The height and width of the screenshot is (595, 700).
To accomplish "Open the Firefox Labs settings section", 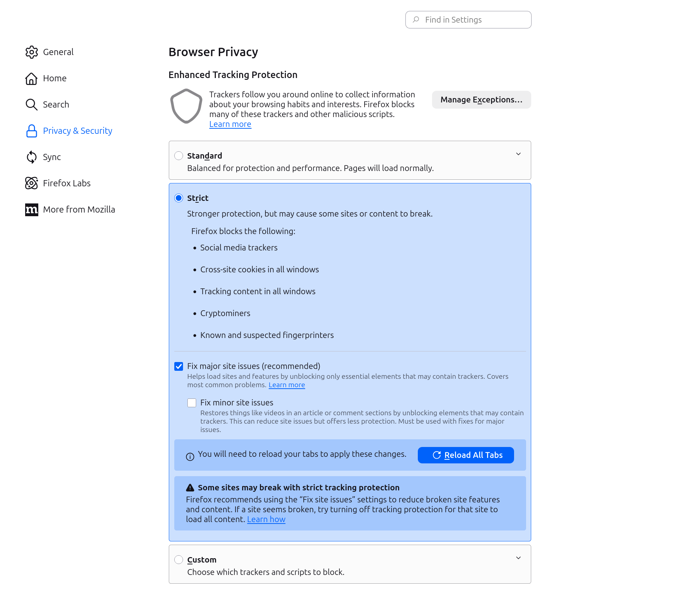I will click(x=67, y=183).
